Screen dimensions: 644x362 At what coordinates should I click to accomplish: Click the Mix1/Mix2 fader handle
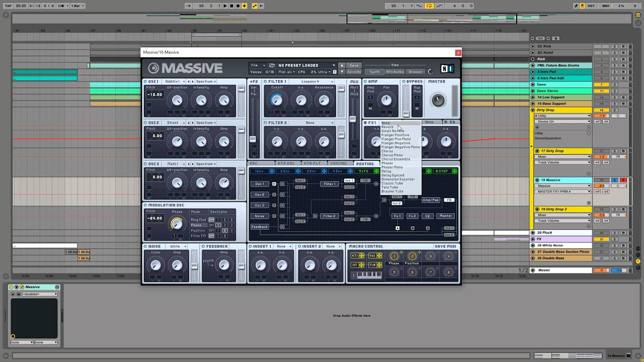[353, 119]
